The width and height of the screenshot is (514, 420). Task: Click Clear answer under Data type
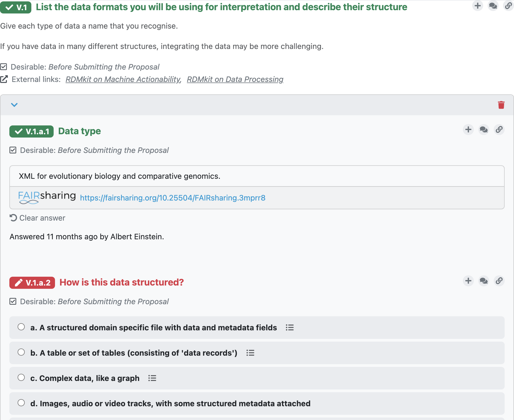tap(37, 218)
